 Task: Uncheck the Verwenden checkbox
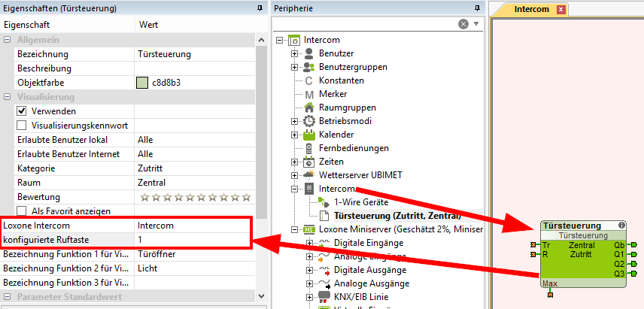[22, 111]
